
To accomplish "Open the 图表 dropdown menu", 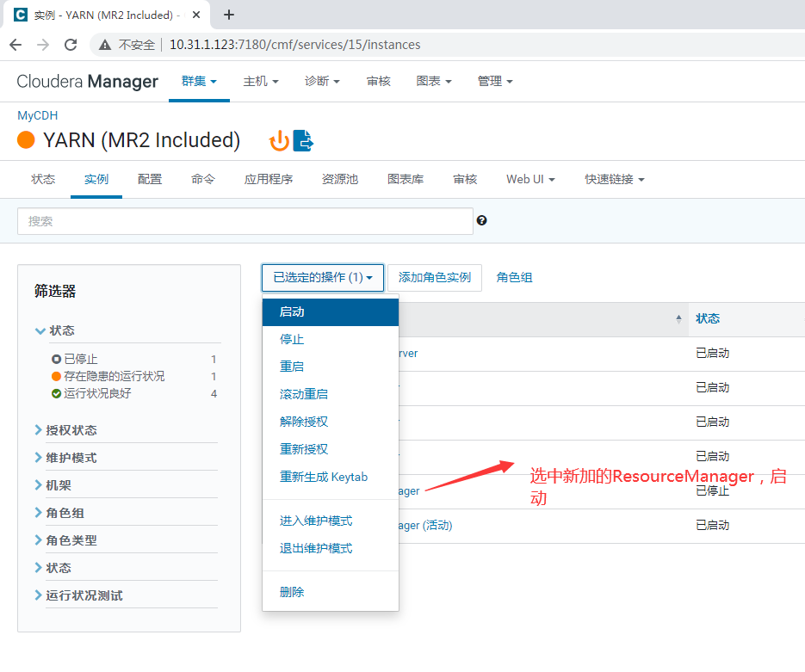I will coord(434,81).
